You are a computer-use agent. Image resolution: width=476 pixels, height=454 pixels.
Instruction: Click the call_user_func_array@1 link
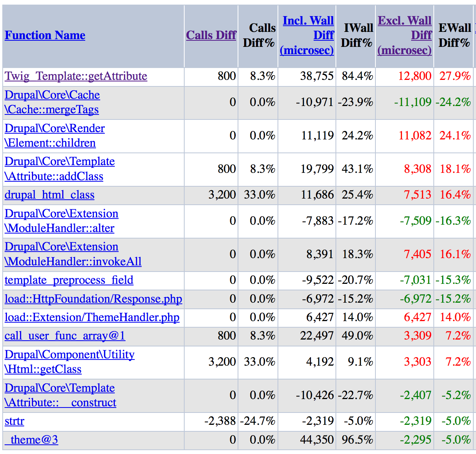[x=65, y=336]
